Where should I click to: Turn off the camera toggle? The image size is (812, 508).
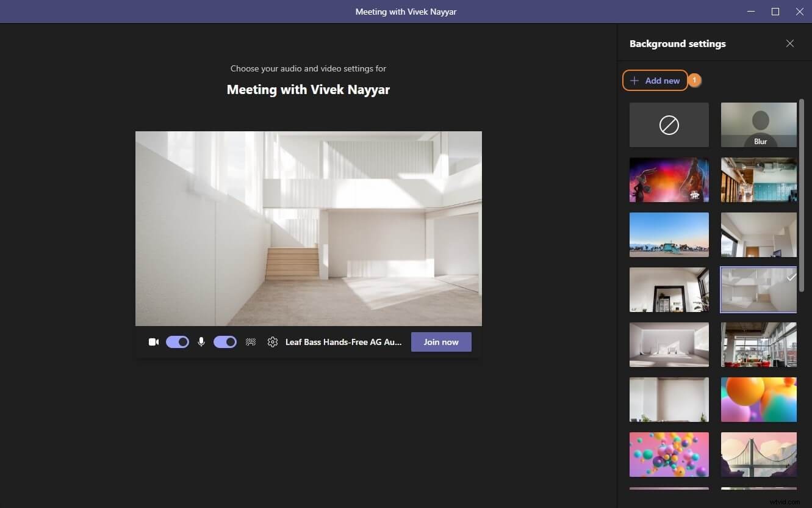click(x=178, y=342)
